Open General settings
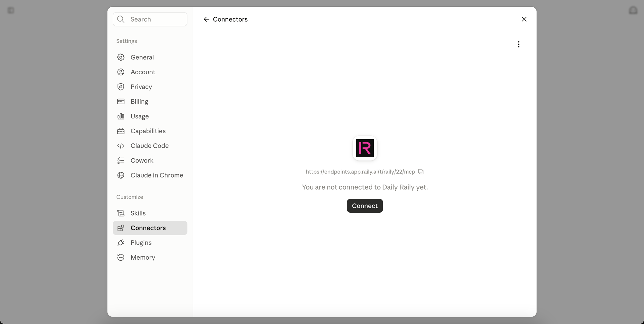644x324 pixels. [x=150, y=57]
